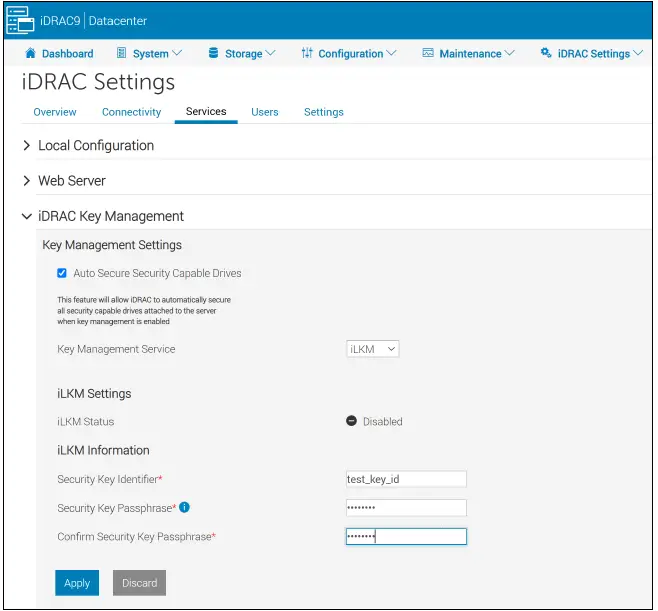This screenshot has height=611, width=658.
Task: Open the iDRAC Settings menu chevron
Action: [x=638, y=53]
